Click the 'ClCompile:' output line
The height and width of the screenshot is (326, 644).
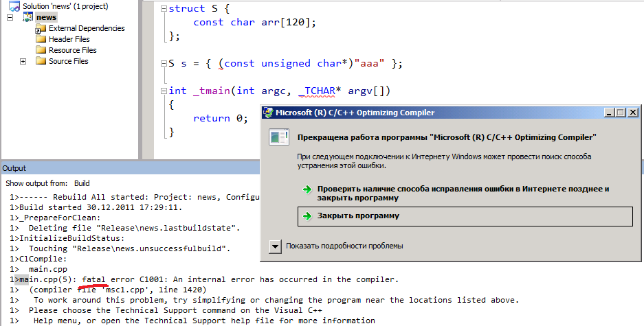click(x=38, y=259)
